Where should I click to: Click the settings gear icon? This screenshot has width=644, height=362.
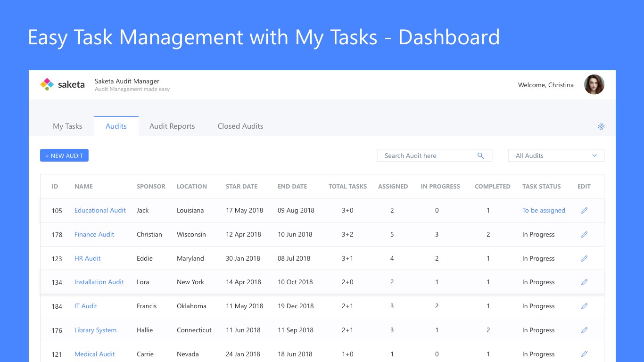point(601,126)
